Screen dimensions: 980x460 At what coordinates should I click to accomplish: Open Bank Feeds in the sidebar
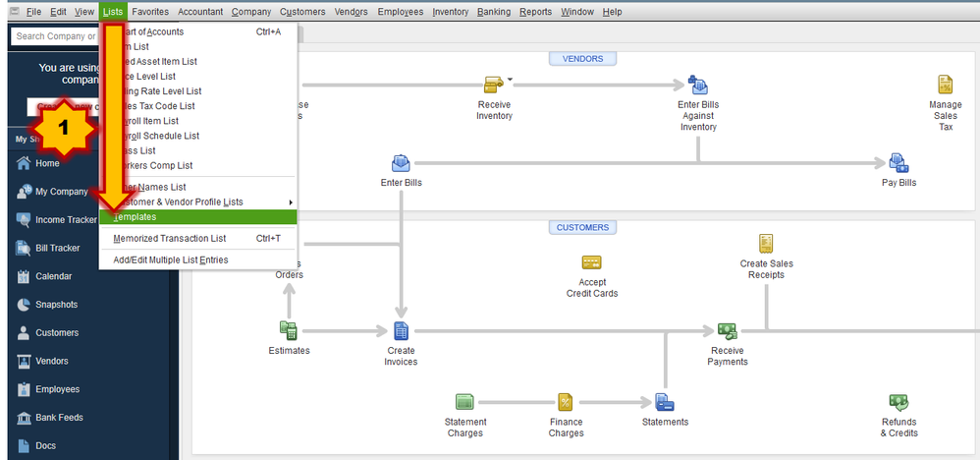(59, 417)
